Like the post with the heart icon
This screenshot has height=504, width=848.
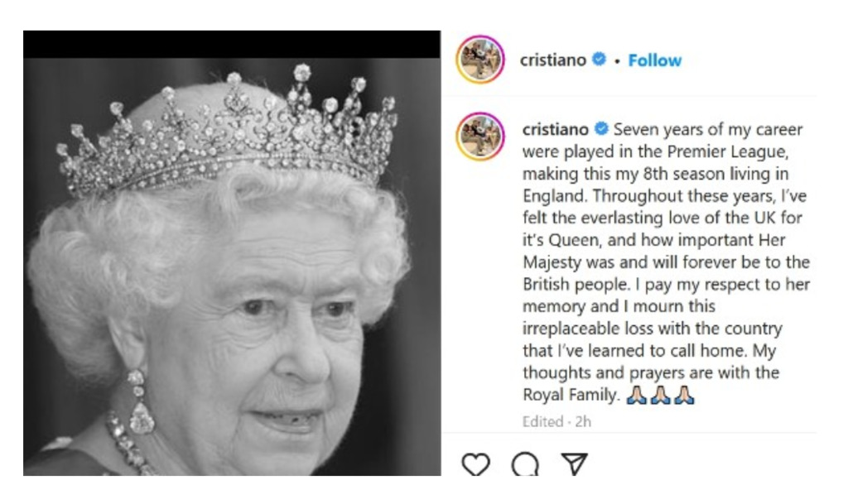(x=476, y=464)
